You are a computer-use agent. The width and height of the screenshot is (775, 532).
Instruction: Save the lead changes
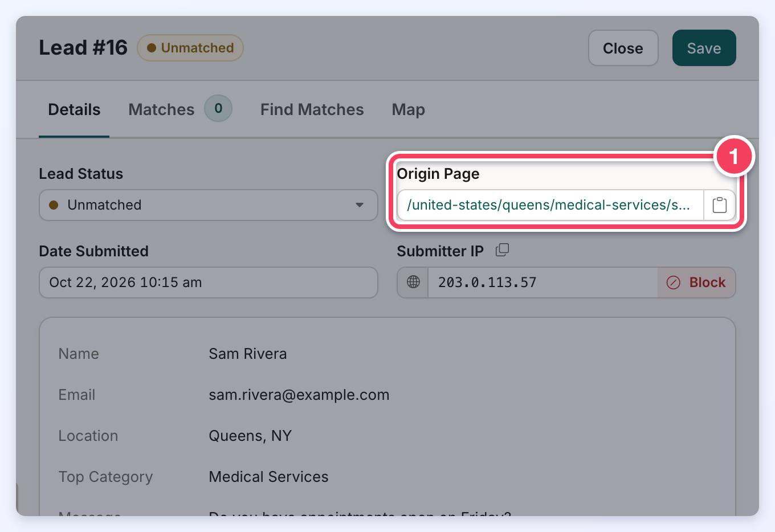coord(704,48)
